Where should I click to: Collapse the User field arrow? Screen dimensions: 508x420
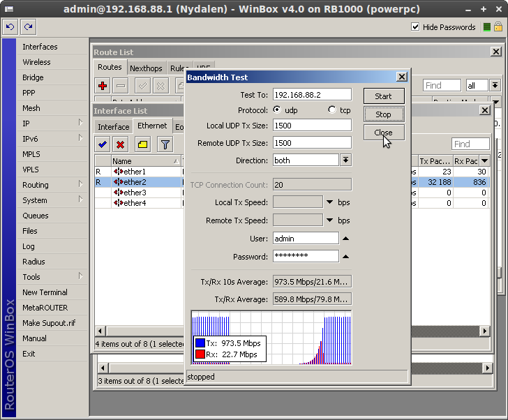(x=345, y=239)
